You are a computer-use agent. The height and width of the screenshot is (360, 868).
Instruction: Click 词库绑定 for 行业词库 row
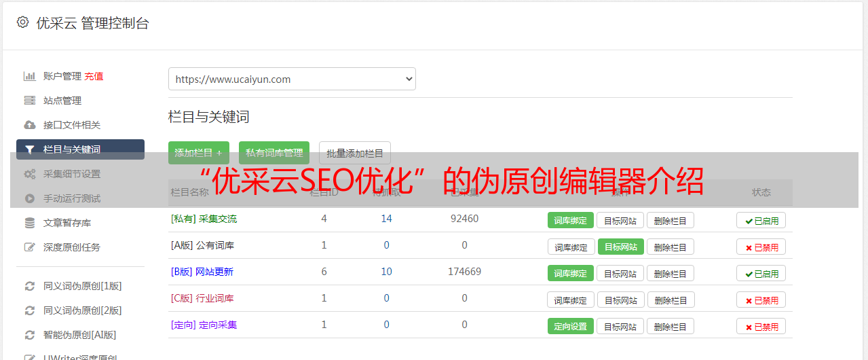571,300
